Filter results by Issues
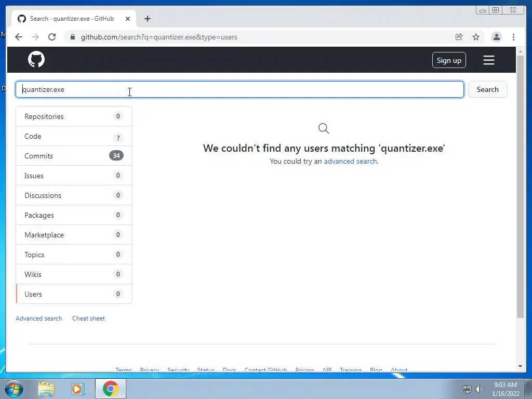The width and height of the screenshot is (532, 399). (74, 176)
